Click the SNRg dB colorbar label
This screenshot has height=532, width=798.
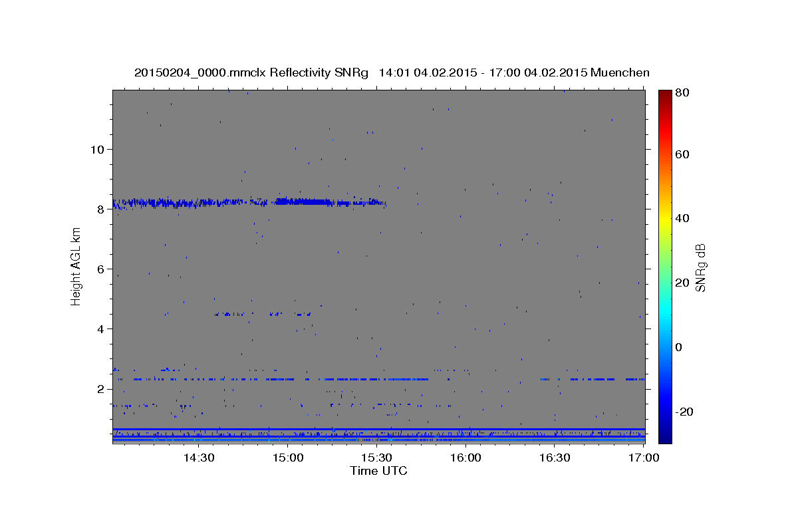point(700,267)
